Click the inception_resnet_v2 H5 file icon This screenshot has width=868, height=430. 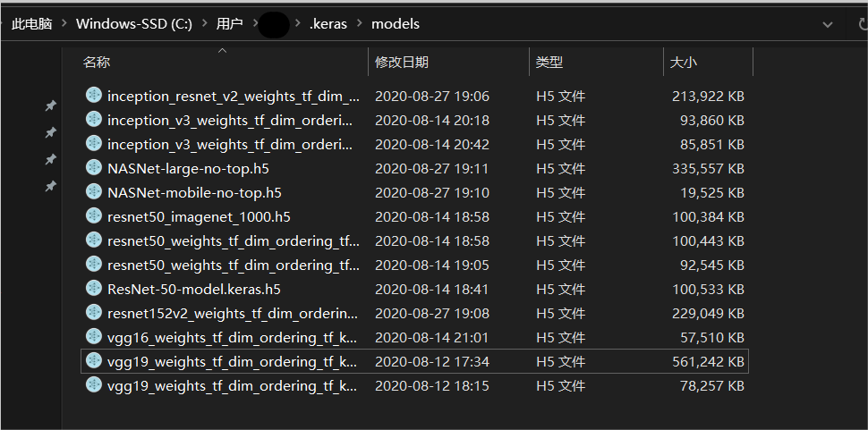pos(94,96)
